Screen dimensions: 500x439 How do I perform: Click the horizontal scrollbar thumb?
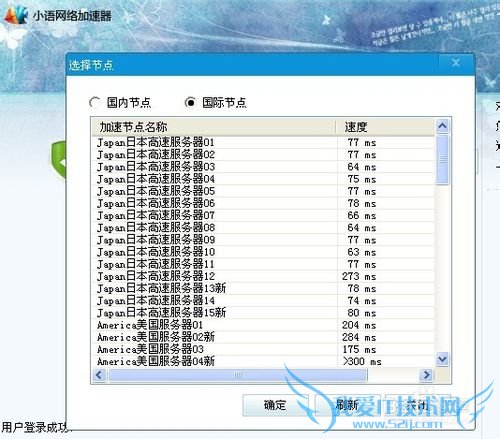tap(238, 375)
